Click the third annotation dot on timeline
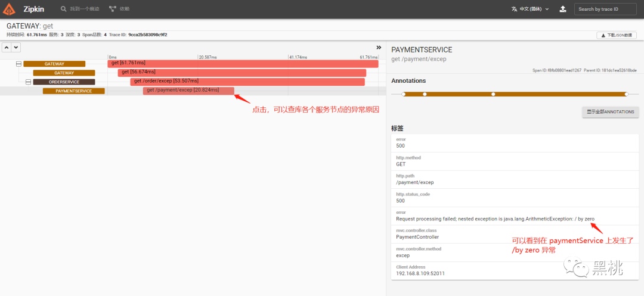This screenshot has width=644, height=296. [x=493, y=94]
